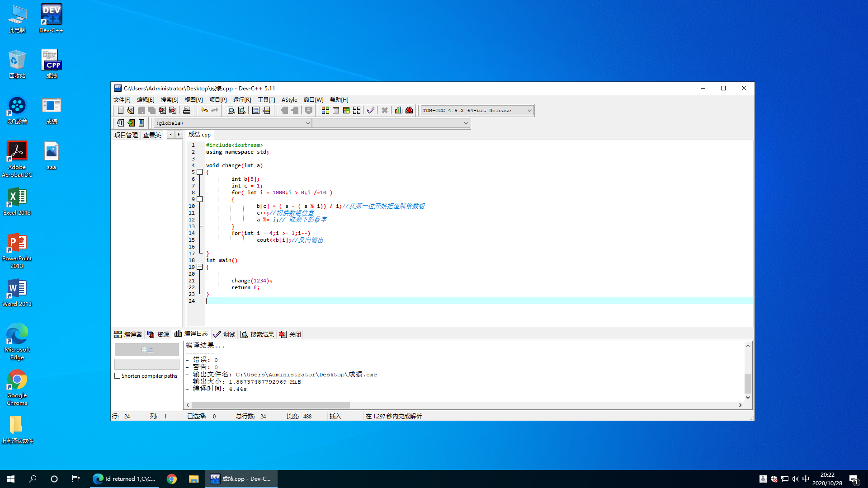
Task: Click the compile log vertical scrollbar down arrow
Action: click(x=748, y=398)
